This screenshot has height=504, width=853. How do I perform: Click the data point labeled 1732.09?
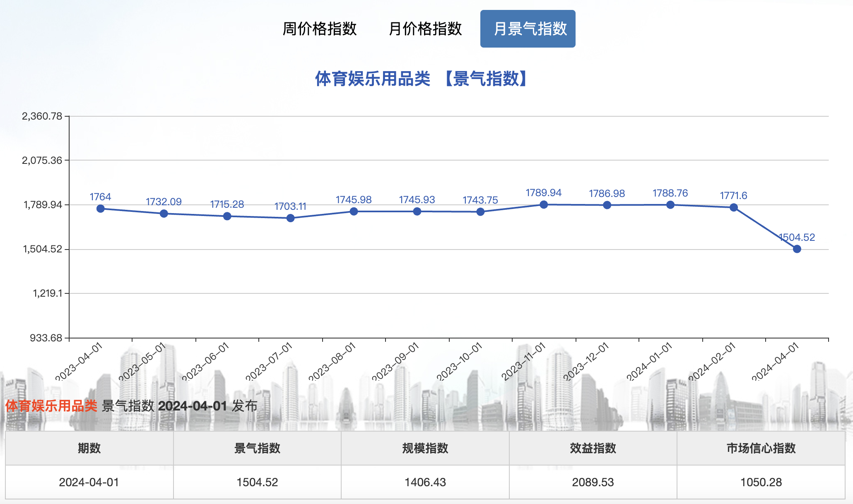pos(164,214)
